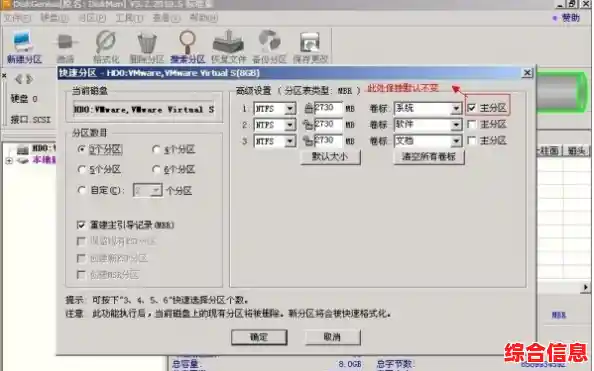Click the next disk right arrow
The width and height of the screenshot is (594, 371).
29,79
